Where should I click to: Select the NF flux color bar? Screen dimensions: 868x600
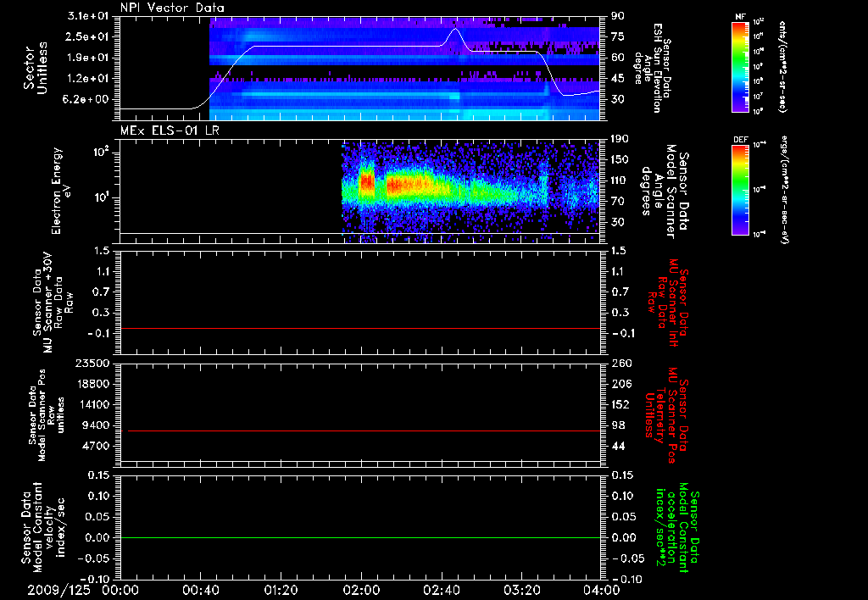[740, 66]
